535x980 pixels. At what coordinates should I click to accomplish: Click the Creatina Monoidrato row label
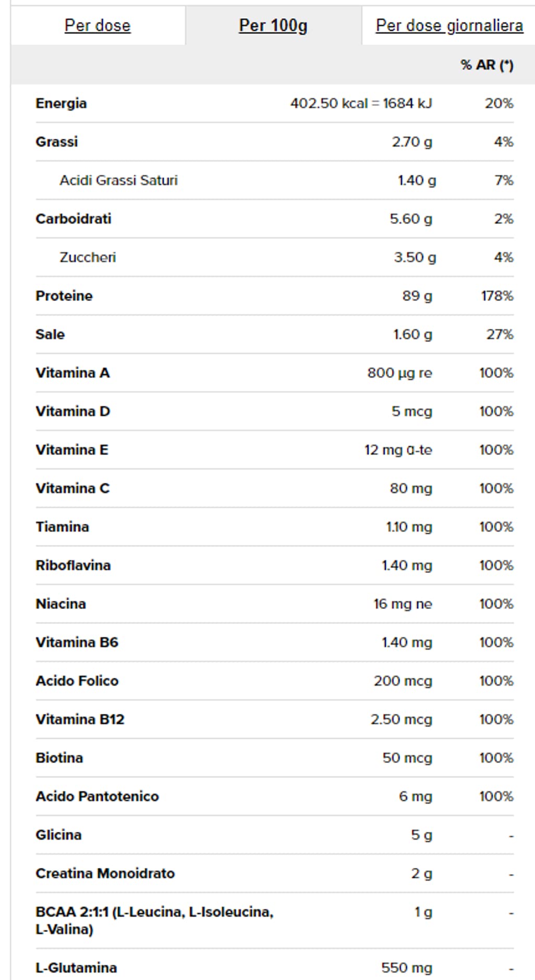105,874
